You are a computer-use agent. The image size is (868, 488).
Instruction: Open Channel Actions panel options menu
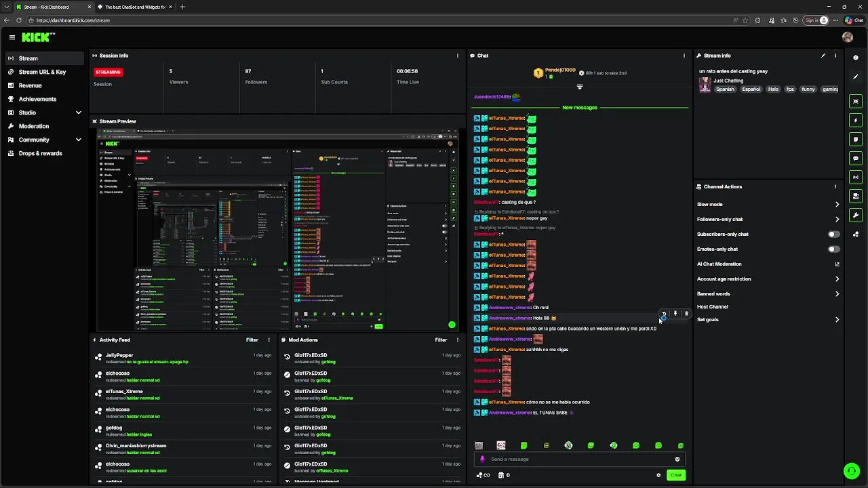tap(835, 186)
